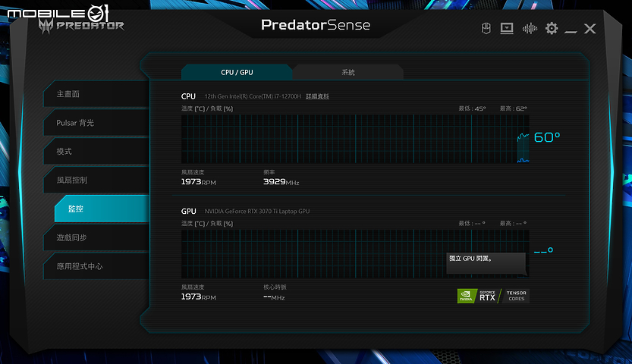
Task: Open the monitor display icon
Action: tap(507, 28)
